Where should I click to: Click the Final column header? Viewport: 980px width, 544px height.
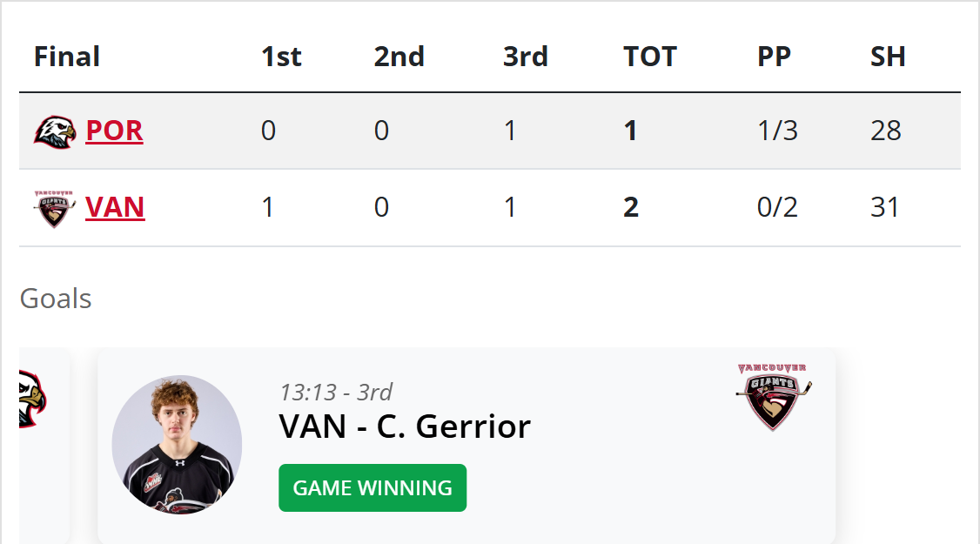click(x=67, y=57)
